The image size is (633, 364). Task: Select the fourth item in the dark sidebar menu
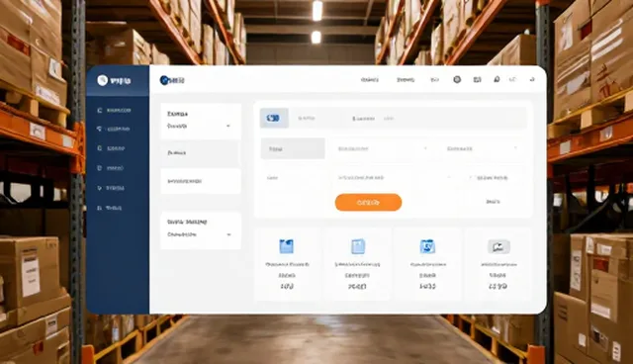click(110, 168)
